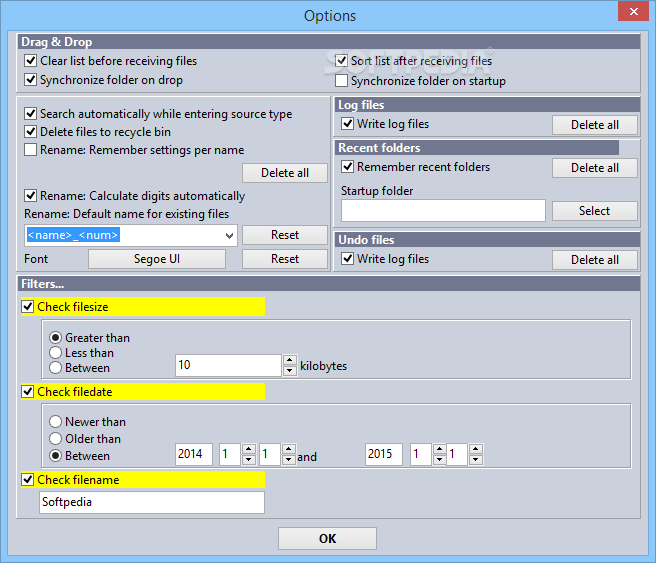
Task: Click the kilobytes value field showing 10
Action: [x=228, y=365]
